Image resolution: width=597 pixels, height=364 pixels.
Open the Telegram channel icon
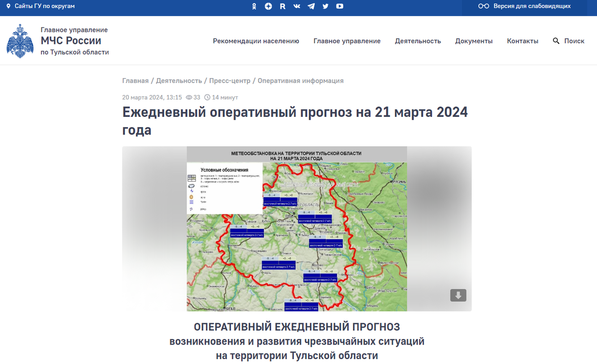tap(311, 6)
